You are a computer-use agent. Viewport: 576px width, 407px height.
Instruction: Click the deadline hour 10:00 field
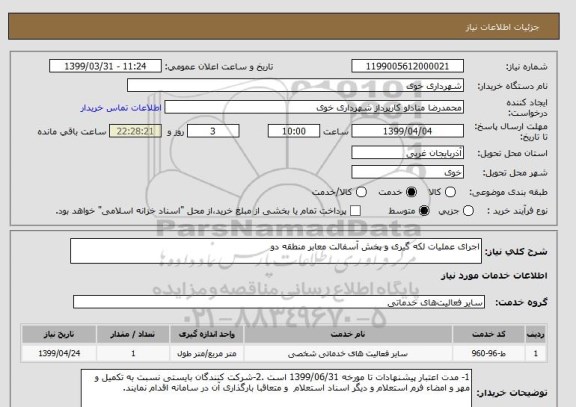(x=294, y=131)
